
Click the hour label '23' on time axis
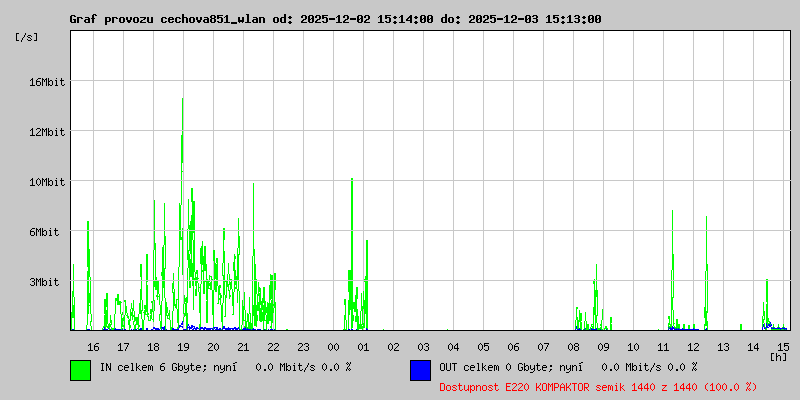pyautogui.click(x=304, y=347)
